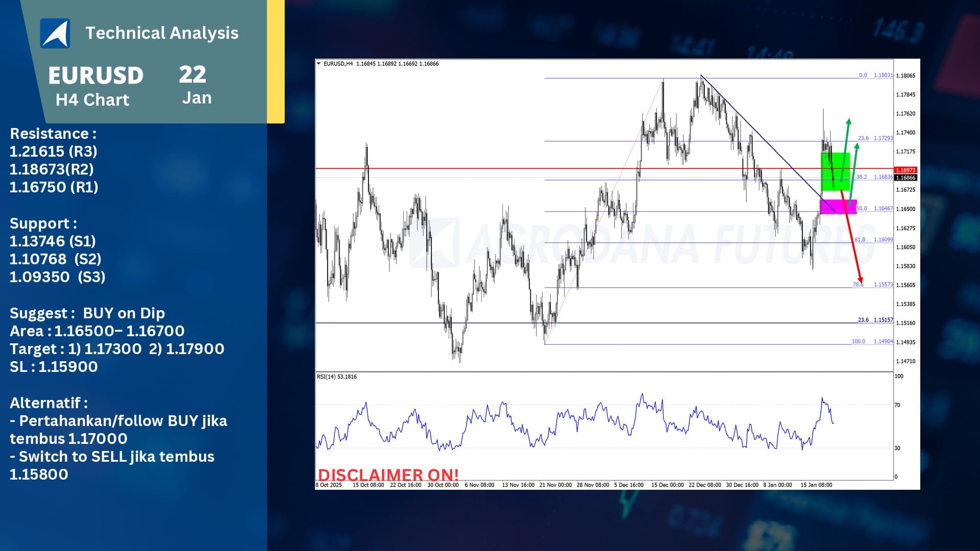
Task: Select the magenta zone rectangle
Action: (837, 207)
